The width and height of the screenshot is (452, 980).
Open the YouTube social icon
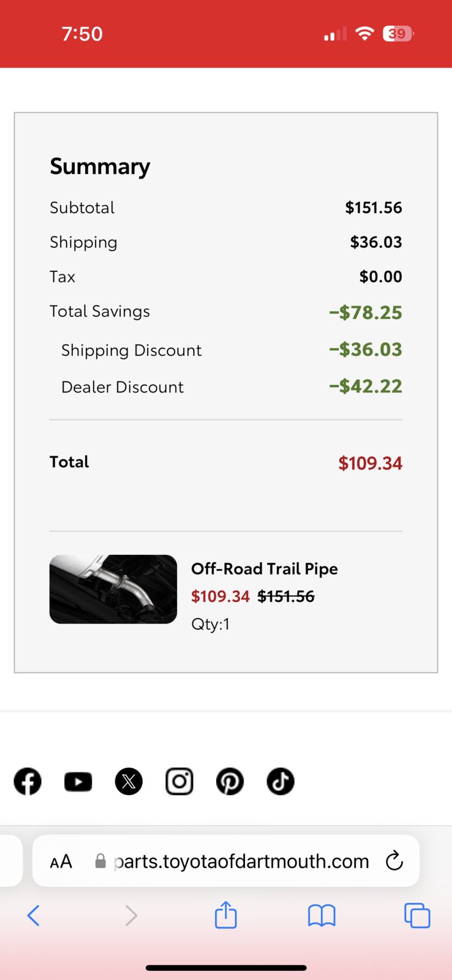coord(78,782)
